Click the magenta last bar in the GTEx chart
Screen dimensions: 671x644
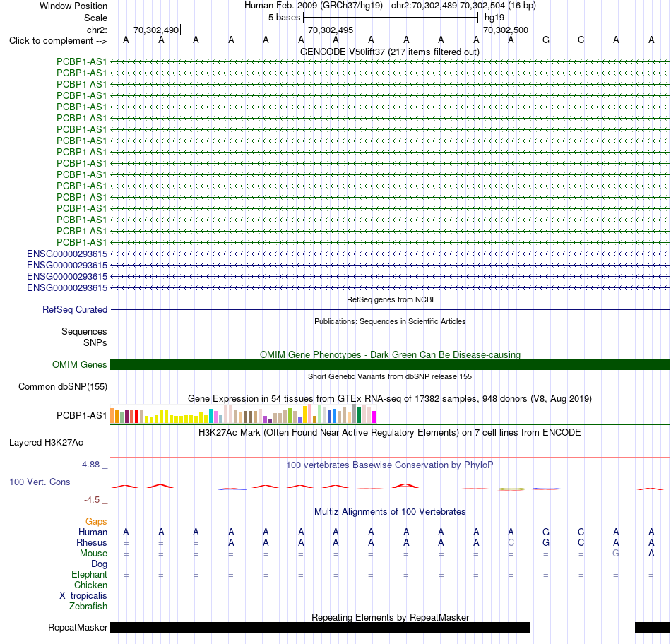pyautogui.click(x=374, y=417)
